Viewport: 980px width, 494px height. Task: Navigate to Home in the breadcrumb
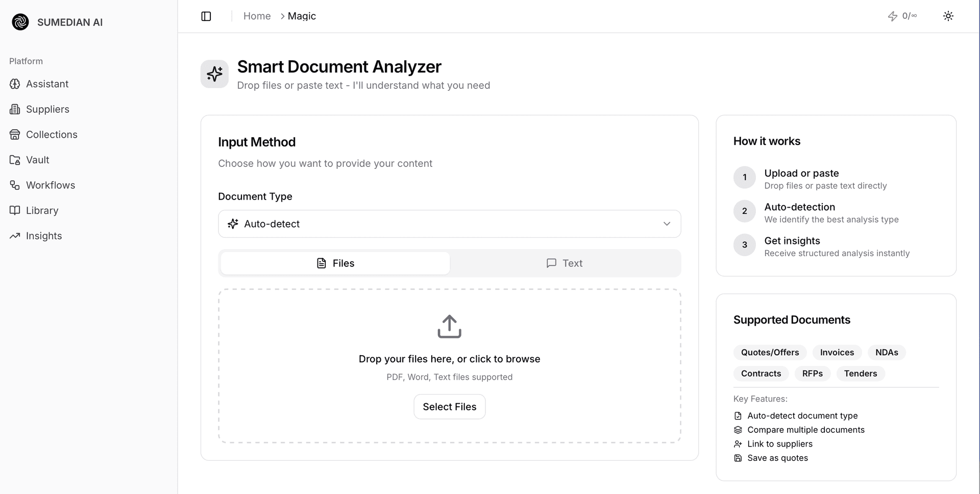click(x=257, y=16)
